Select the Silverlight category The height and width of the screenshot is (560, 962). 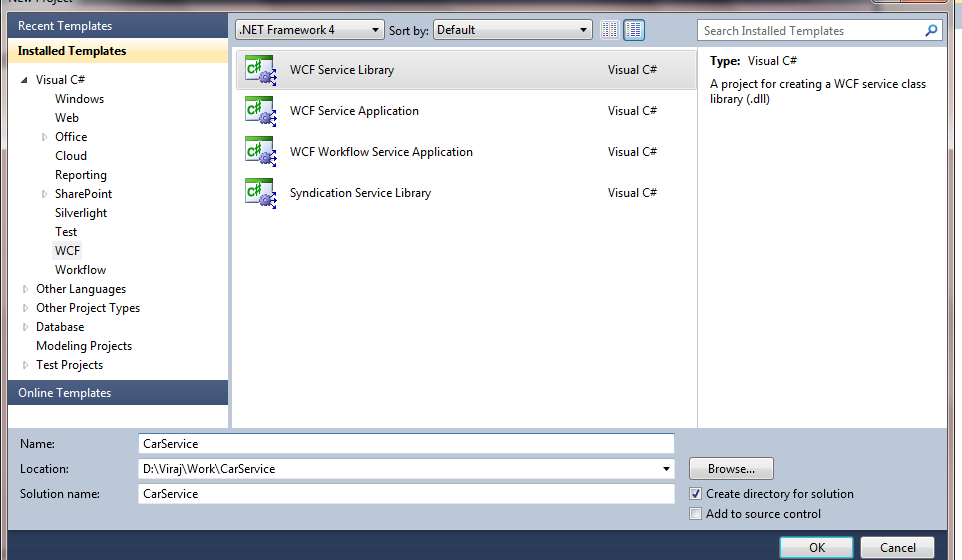click(x=81, y=213)
